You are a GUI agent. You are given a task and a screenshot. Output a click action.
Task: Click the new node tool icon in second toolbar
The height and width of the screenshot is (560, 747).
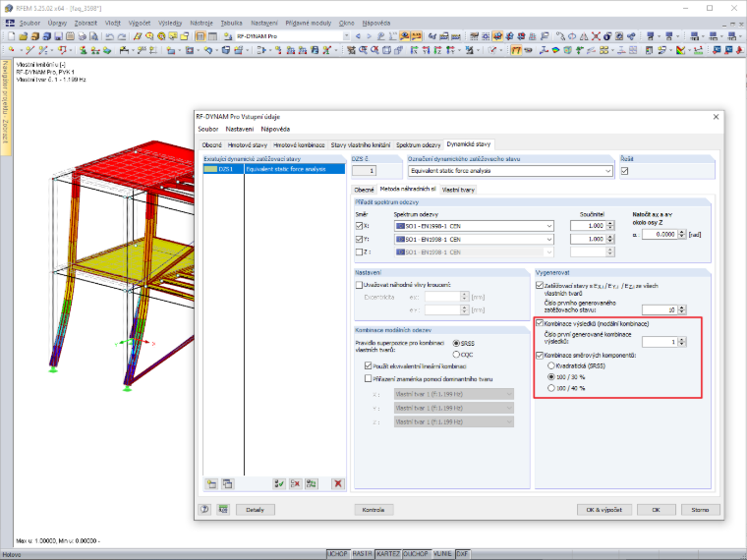(x=12, y=50)
